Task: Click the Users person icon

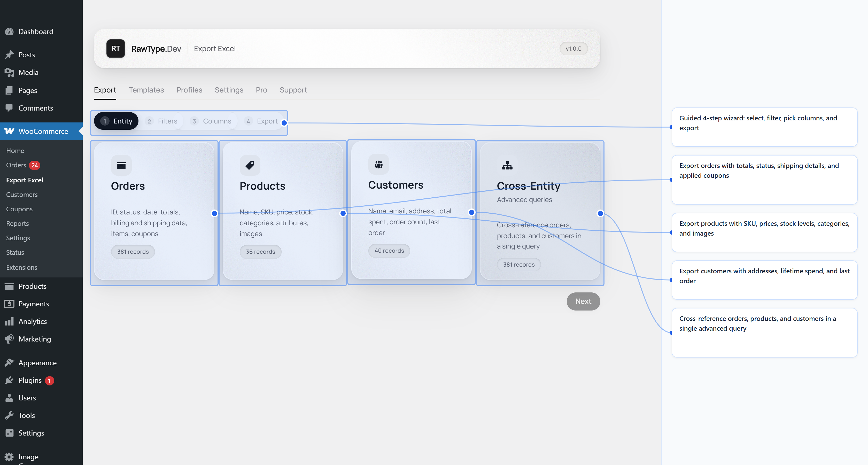Action: [x=10, y=398]
